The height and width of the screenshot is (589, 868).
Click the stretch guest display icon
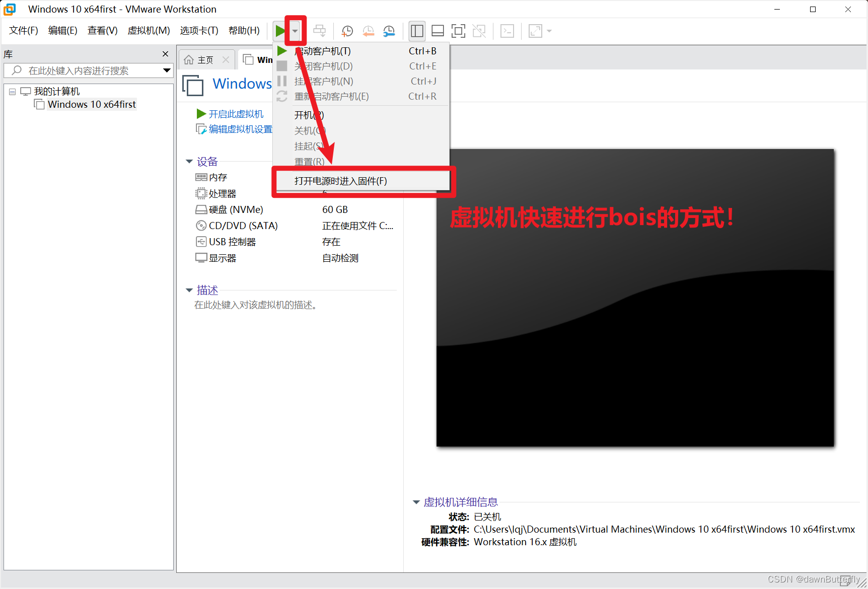[x=535, y=31]
